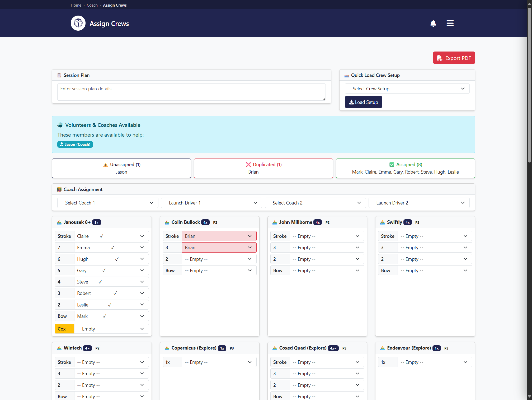Open Endeavour 1x seat dropdown
The image size is (532, 400).
point(435,362)
